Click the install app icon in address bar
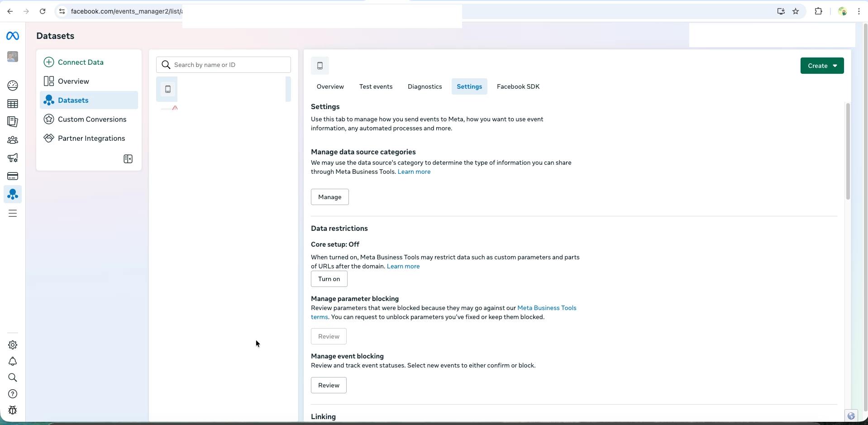868x425 pixels. [781, 11]
